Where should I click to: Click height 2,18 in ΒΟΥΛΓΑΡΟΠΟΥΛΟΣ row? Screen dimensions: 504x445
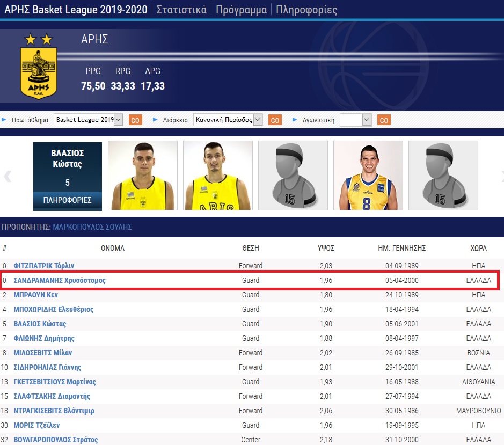point(326,440)
